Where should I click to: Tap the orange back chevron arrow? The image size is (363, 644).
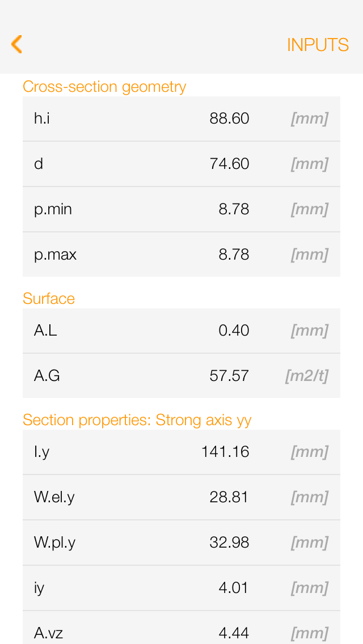16,44
